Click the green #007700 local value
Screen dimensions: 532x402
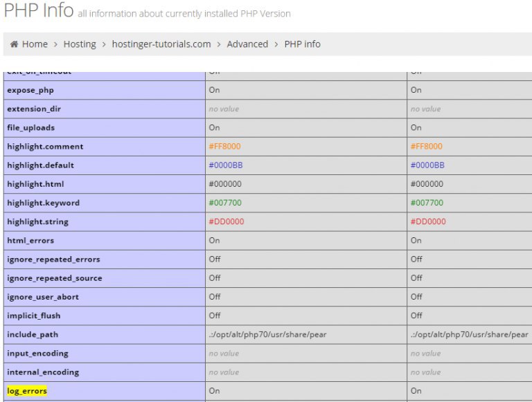(x=225, y=203)
